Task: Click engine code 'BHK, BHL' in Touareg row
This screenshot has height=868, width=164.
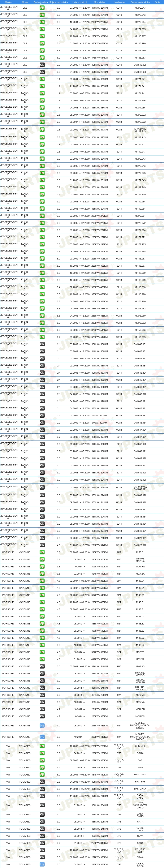Action: pos(140,746)
